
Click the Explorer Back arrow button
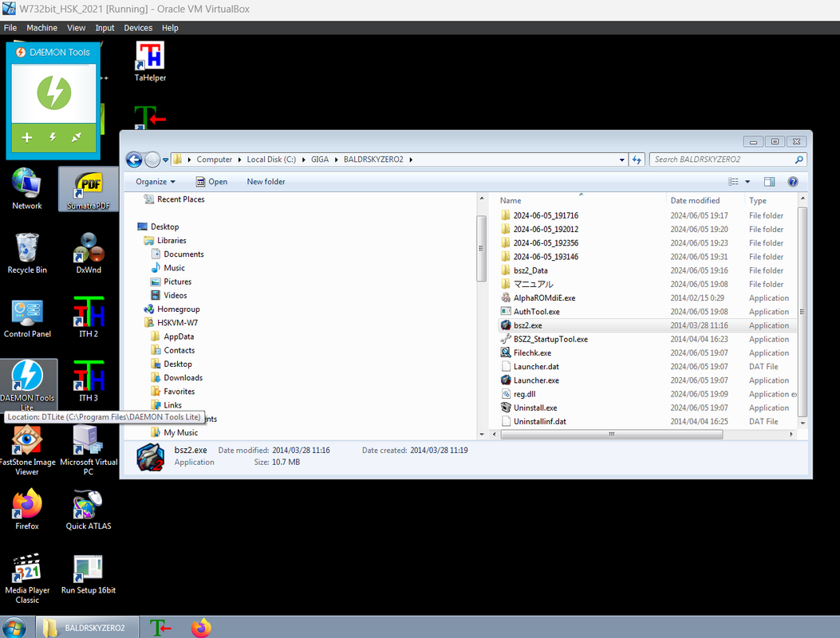coord(135,159)
